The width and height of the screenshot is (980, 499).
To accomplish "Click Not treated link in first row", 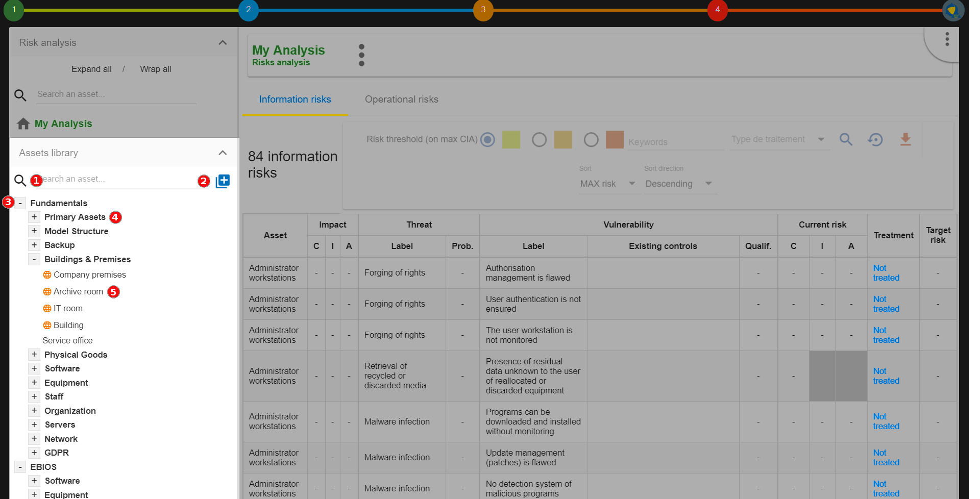I will pyautogui.click(x=886, y=273).
